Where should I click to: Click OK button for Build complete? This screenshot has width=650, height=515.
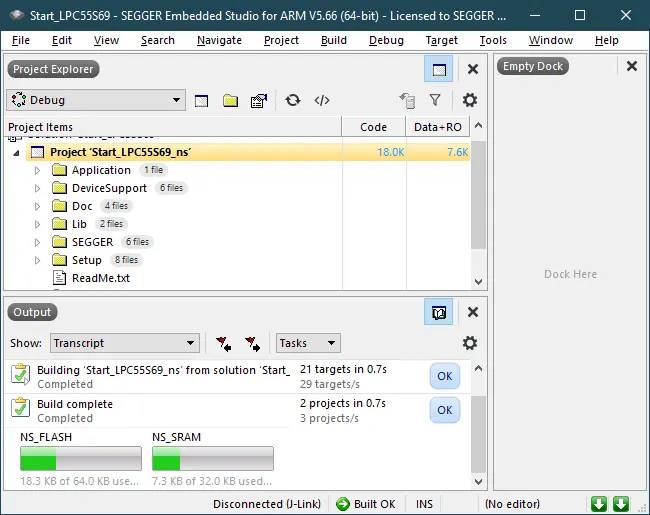445,410
